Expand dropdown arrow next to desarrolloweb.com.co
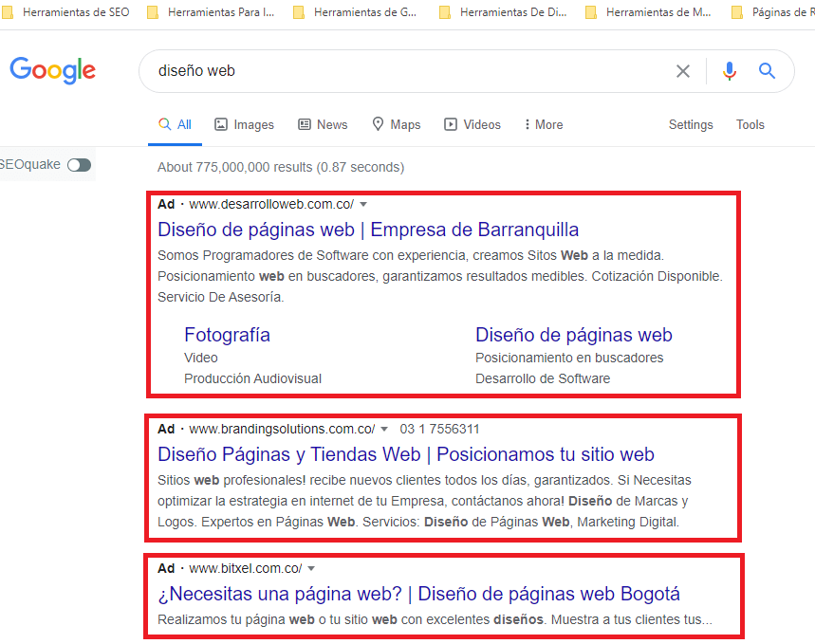 (x=363, y=204)
